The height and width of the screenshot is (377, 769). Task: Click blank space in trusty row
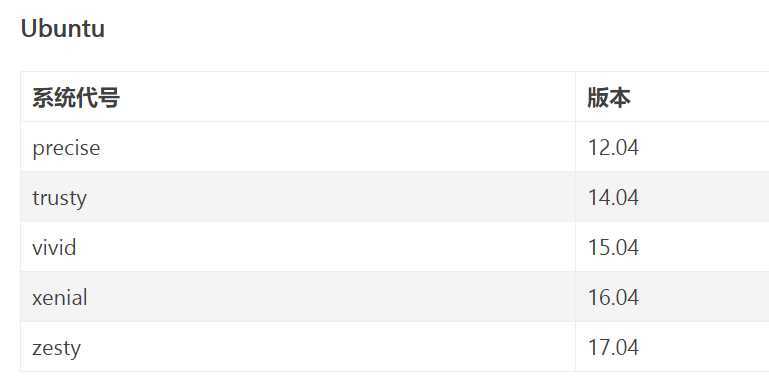pyautogui.click(x=329, y=197)
